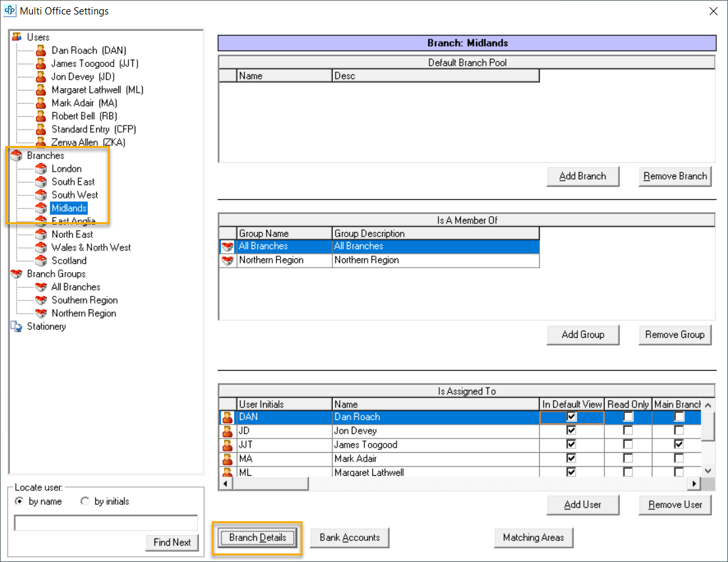Click the branch icon beside Scotland
The height and width of the screenshot is (562, 728).
pos(41,260)
